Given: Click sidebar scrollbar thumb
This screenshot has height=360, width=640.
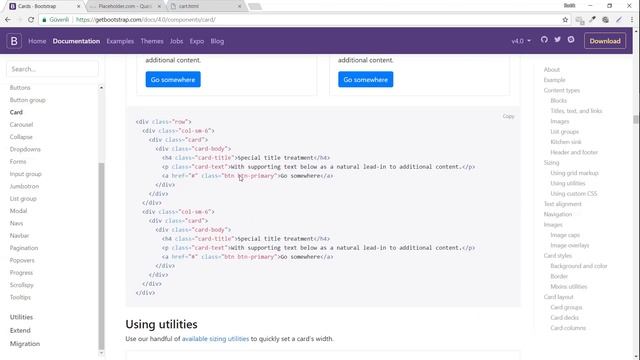Looking at the screenshot, I should click(x=101, y=256).
